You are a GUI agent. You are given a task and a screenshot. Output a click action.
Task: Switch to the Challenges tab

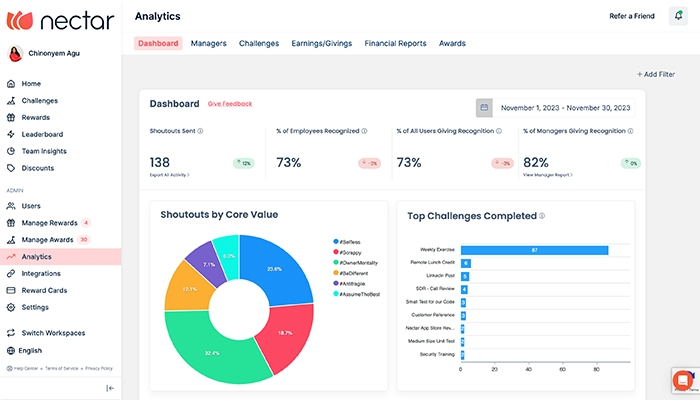coord(259,43)
